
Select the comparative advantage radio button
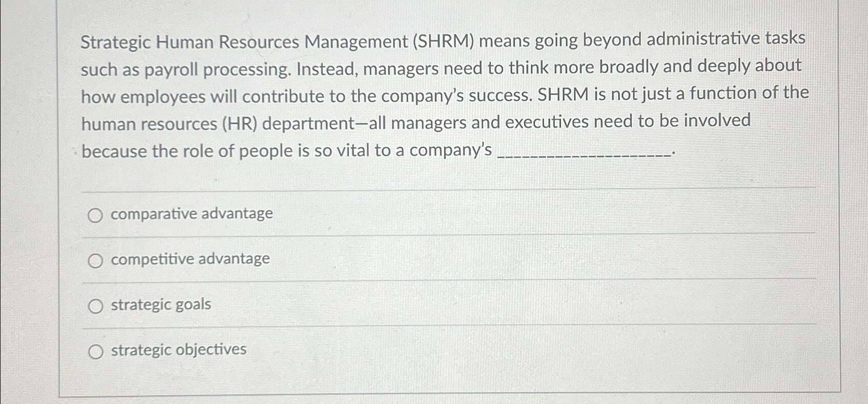[95, 215]
